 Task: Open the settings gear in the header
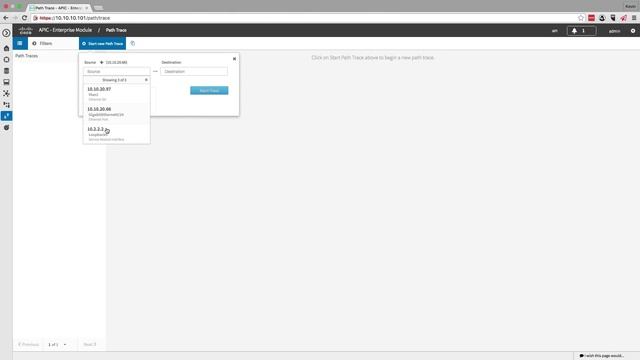(x=633, y=31)
